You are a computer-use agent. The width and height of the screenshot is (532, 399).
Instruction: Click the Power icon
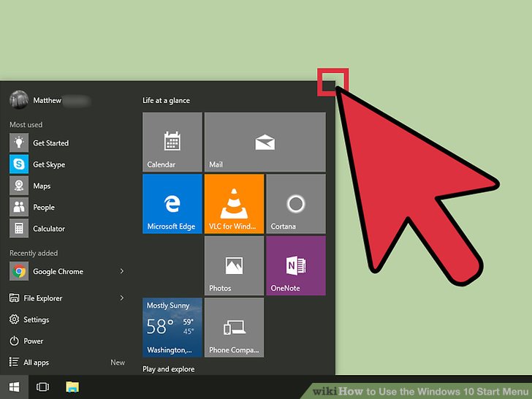click(15, 341)
